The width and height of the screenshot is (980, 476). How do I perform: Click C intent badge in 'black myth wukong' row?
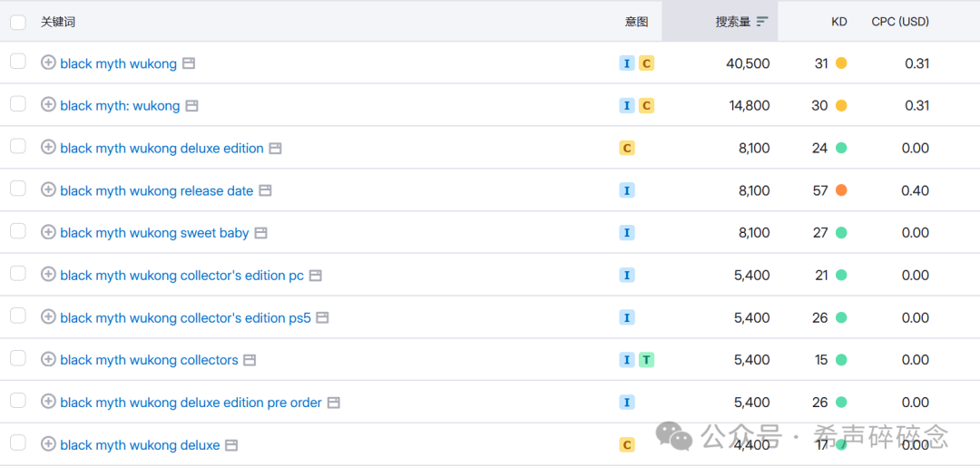[646, 63]
